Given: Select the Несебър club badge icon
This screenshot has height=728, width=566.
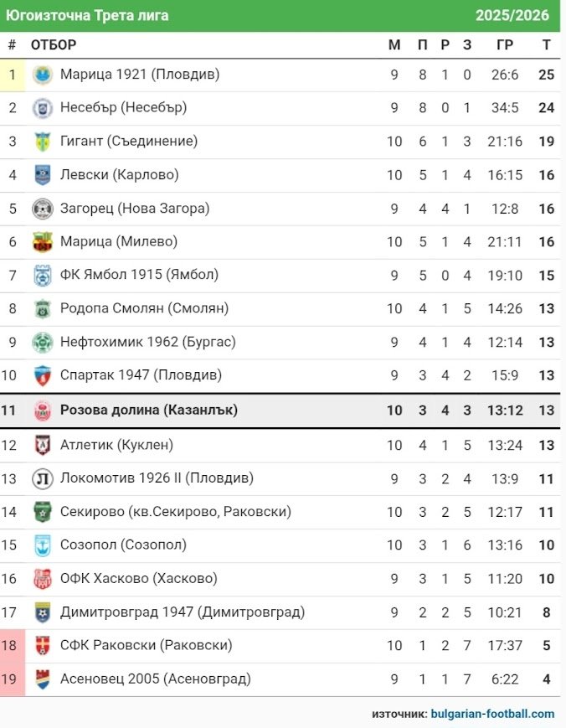Looking at the screenshot, I should click(x=41, y=108).
